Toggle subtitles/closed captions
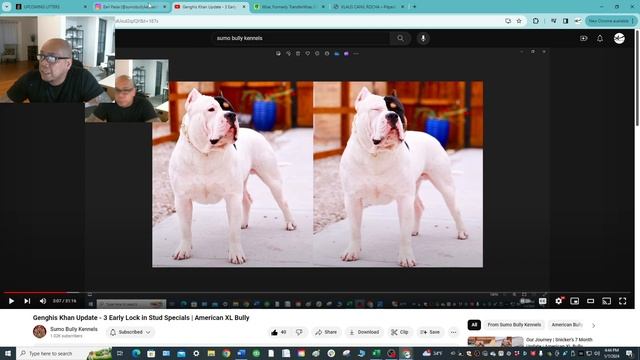Screen dimensions: 640x360 (542, 301)
